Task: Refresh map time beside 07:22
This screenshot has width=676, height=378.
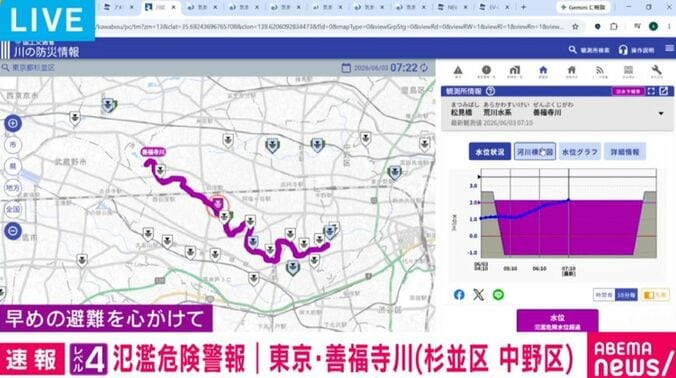Action: [x=424, y=68]
